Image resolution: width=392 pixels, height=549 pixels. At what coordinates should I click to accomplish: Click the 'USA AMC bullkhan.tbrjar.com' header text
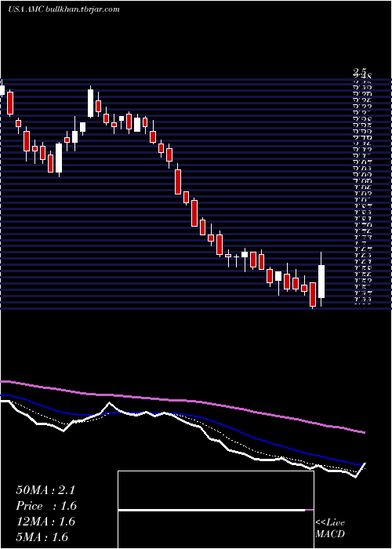point(64,9)
